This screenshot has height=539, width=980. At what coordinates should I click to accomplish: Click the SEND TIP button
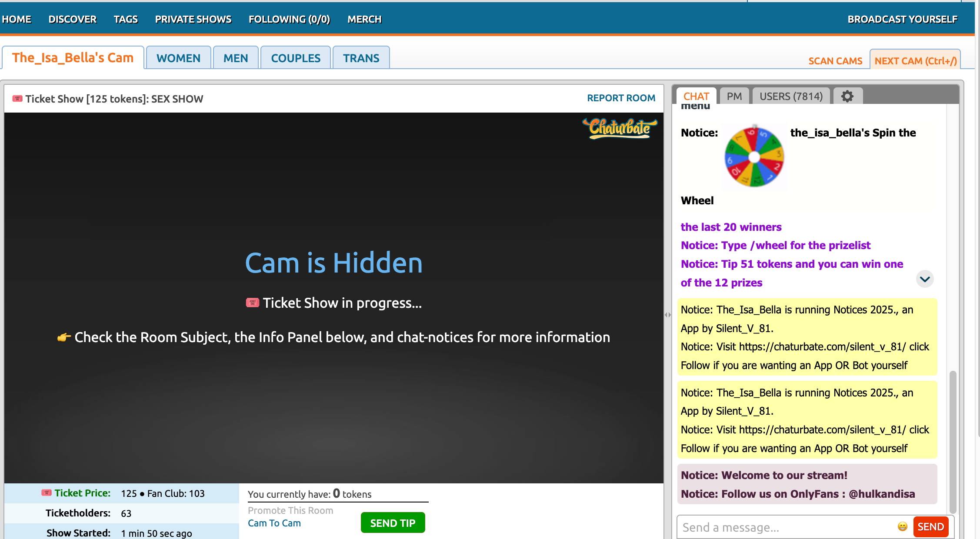(x=393, y=522)
